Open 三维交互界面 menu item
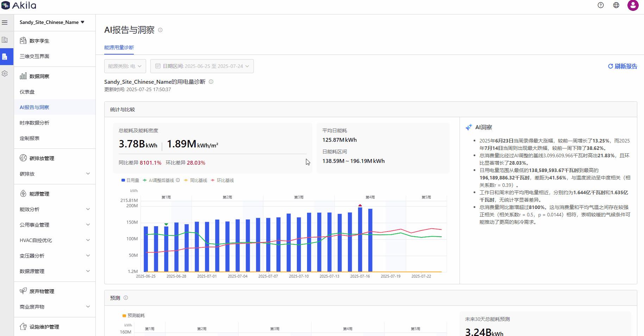Image resolution: width=644 pixels, height=336 pixels. tap(55, 56)
